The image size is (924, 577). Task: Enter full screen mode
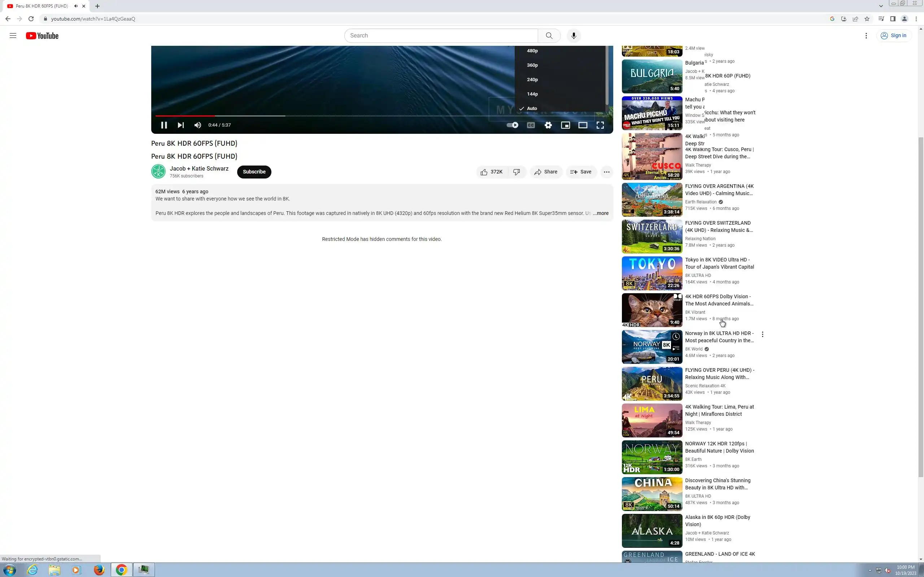(x=600, y=125)
